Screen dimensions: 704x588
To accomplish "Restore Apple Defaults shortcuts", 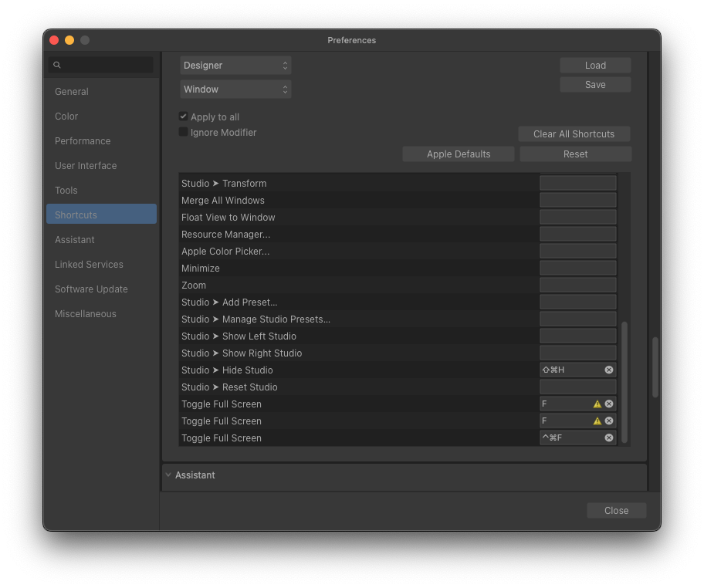I will tap(458, 154).
